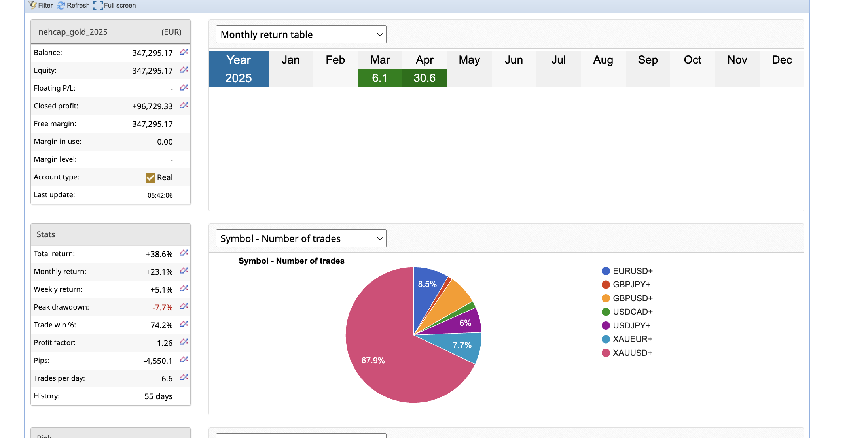868x438 pixels.
Task: Toggle EURUSD+ legend entry visibility
Action: coord(632,271)
